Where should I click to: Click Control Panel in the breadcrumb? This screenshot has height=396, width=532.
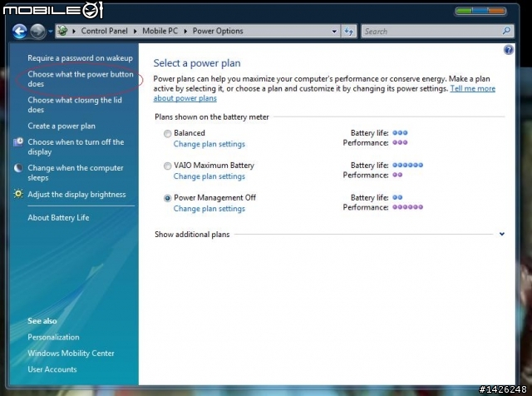click(x=104, y=31)
